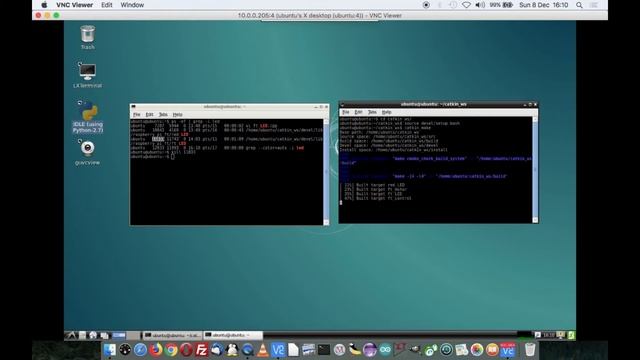
Task: Open the Apple menu
Action: tap(44, 5)
